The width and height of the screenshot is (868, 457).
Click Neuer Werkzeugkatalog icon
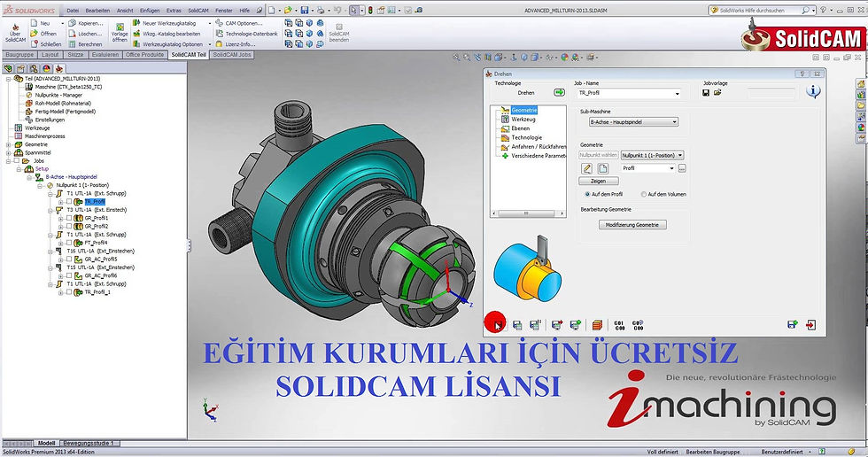136,23
